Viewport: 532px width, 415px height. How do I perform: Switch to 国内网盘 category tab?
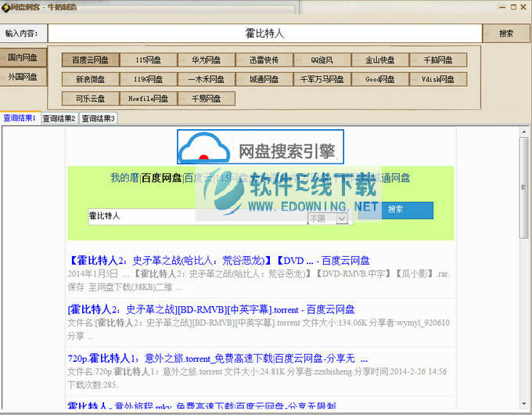[23, 57]
